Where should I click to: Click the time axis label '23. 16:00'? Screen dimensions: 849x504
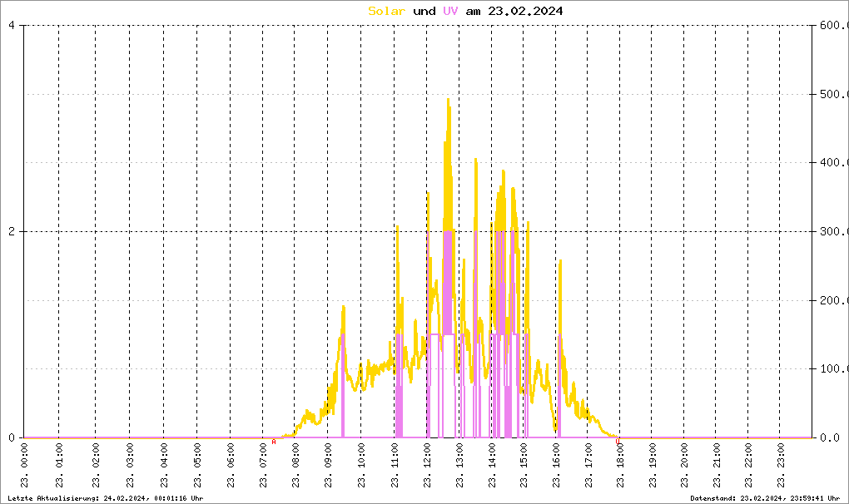[557, 465]
